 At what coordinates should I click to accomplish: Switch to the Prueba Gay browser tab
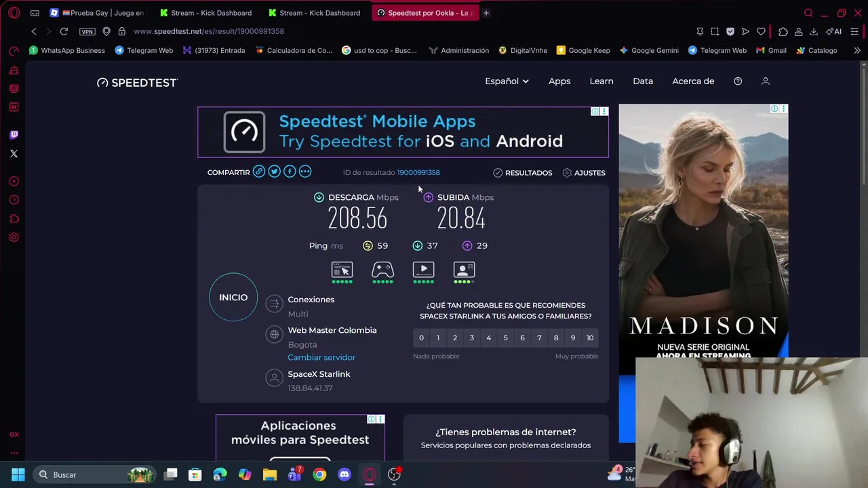click(98, 13)
